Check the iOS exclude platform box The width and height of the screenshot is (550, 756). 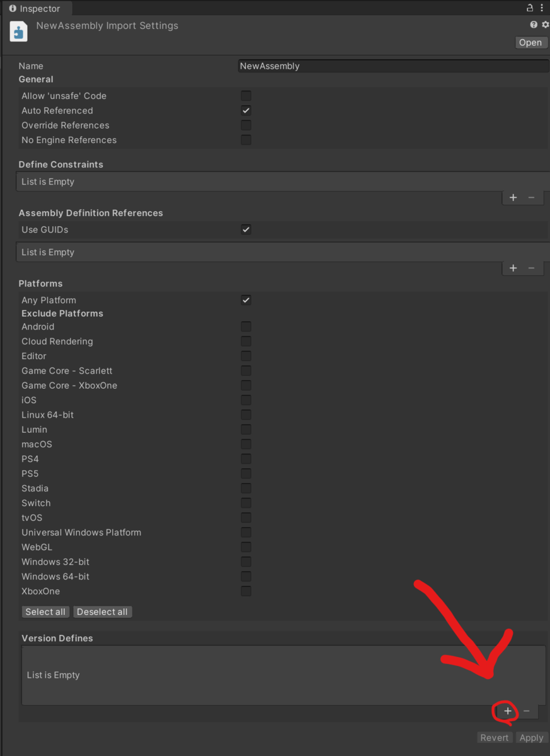[246, 400]
